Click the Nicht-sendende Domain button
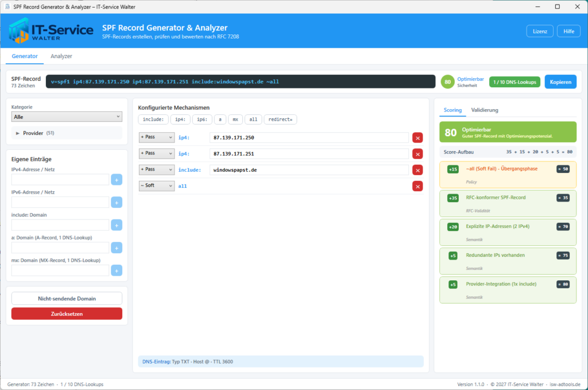The image size is (588, 390). coord(67,299)
